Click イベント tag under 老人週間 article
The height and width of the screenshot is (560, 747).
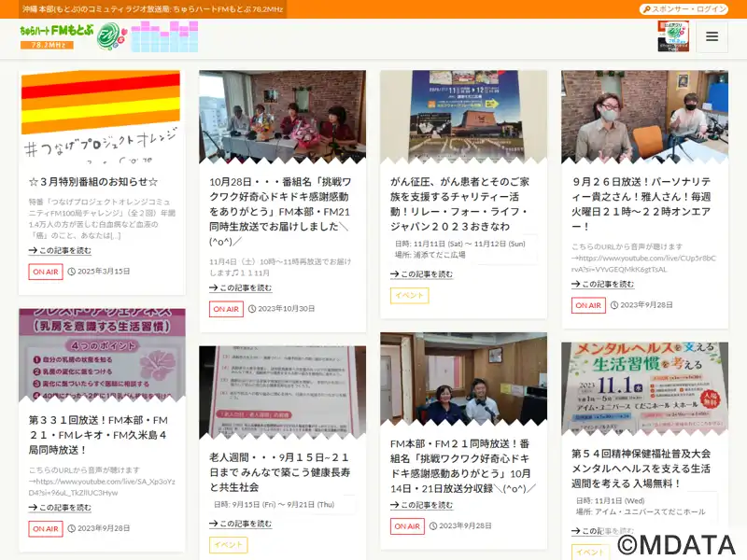tap(228, 545)
